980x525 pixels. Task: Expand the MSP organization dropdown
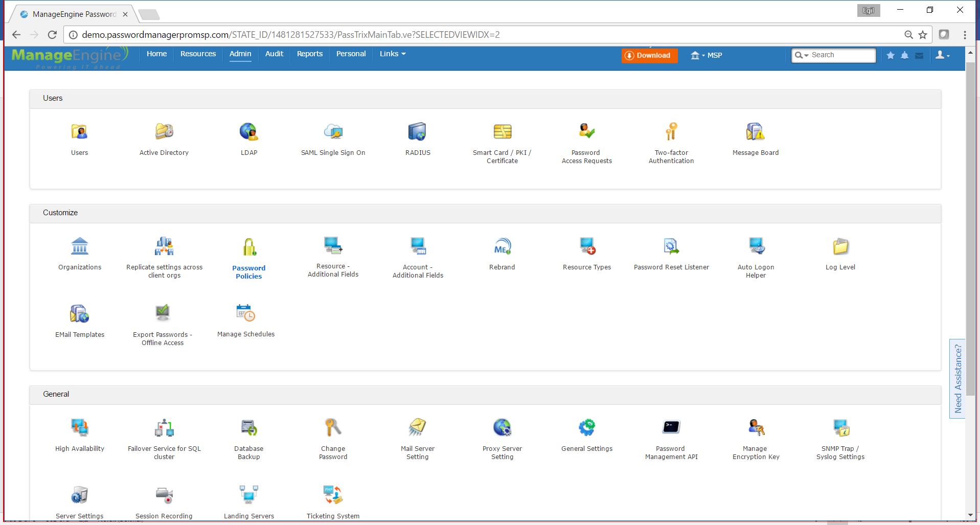(x=706, y=55)
